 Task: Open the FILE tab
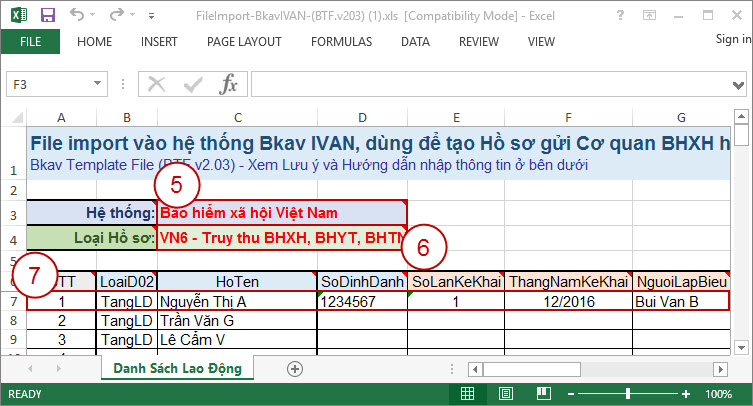coord(30,42)
